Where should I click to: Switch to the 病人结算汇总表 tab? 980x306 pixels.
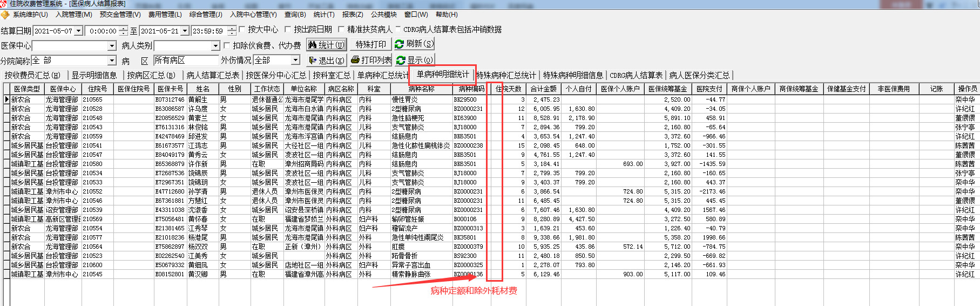point(213,75)
